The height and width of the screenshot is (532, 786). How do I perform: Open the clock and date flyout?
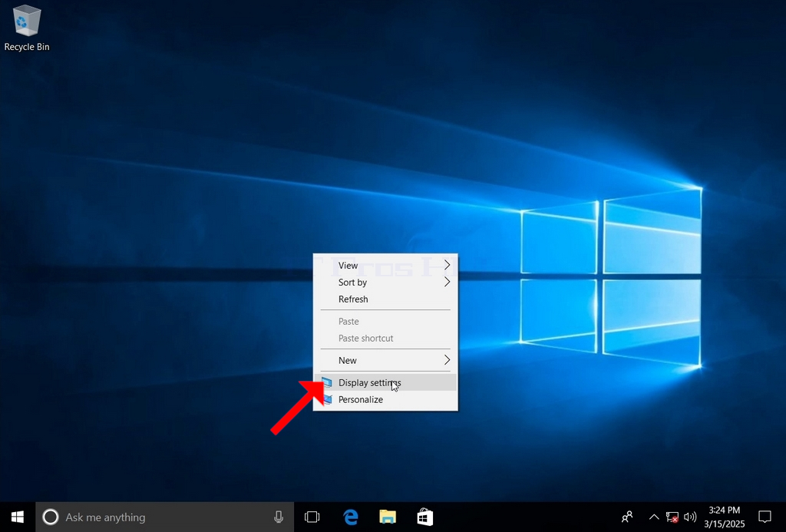(725, 517)
